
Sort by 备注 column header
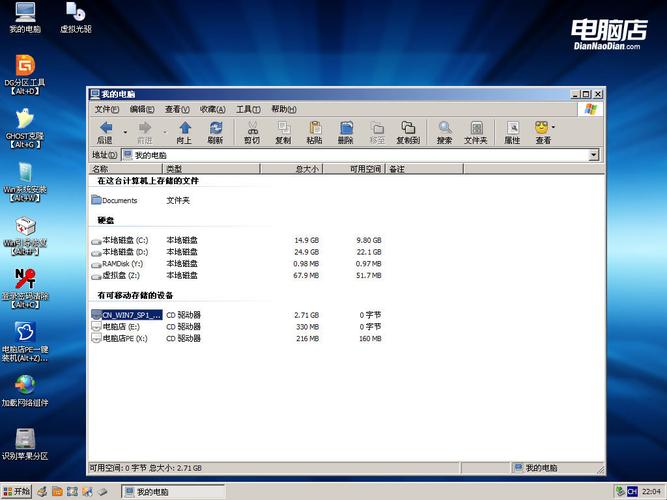pyautogui.click(x=425, y=169)
